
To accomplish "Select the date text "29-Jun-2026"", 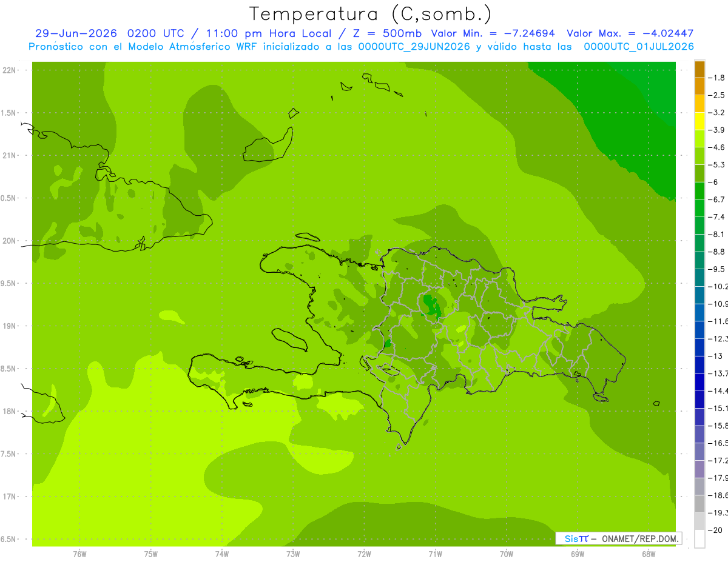I will tap(76, 34).
